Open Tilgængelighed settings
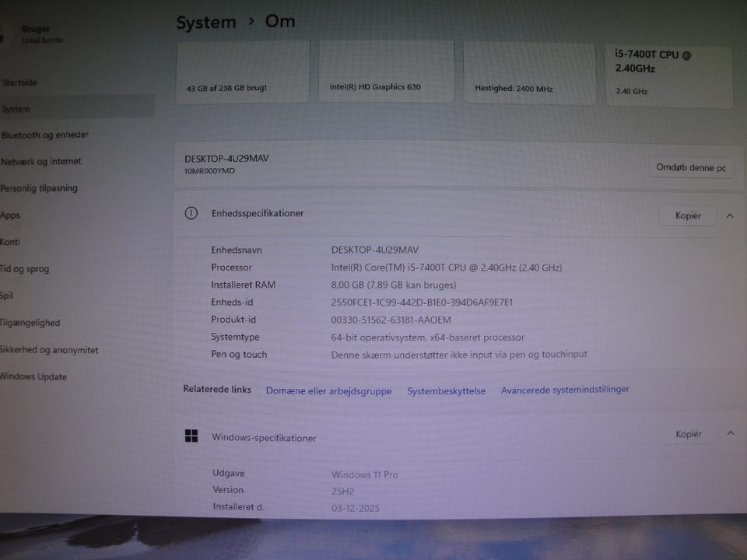 pyautogui.click(x=30, y=322)
